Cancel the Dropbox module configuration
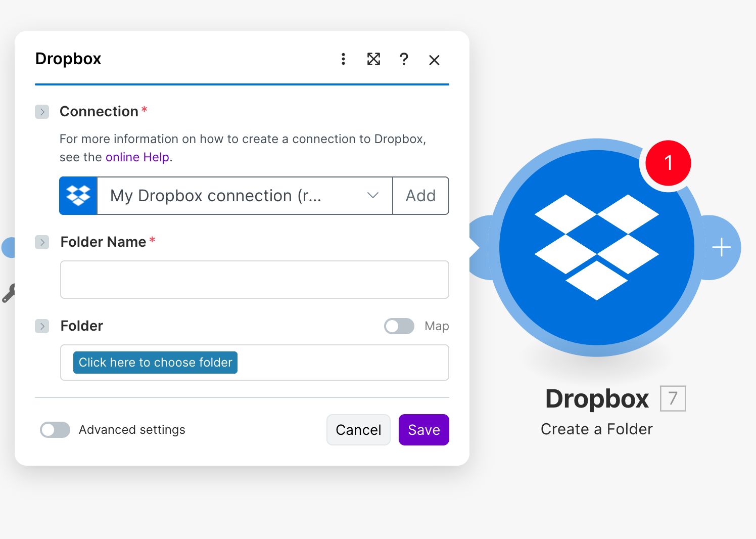The width and height of the screenshot is (756, 539). (x=358, y=430)
